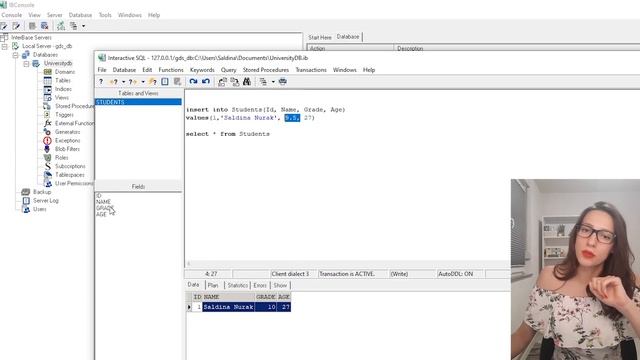Screen dimensions: 640x360
Task: Click the window list icon in IBConsole toolbar
Action: 73,26
